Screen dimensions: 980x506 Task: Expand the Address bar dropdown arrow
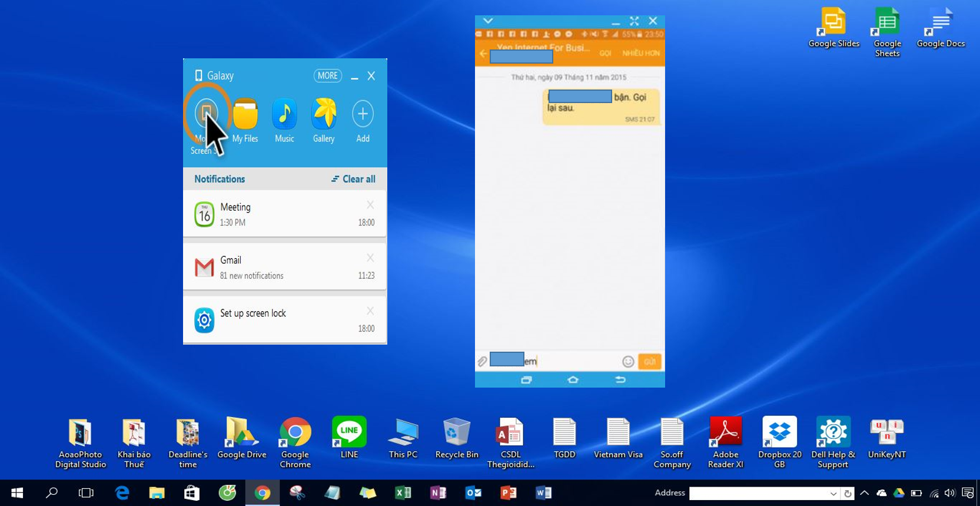833,494
